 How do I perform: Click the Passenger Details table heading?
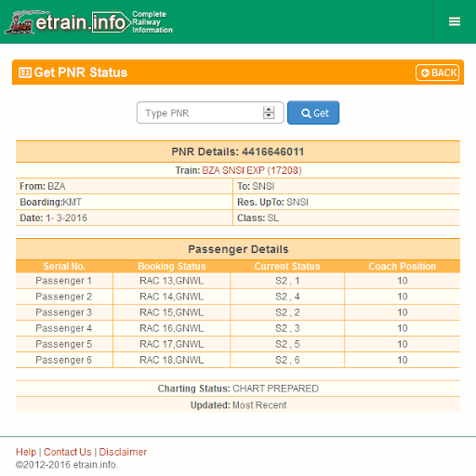click(238, 249)
